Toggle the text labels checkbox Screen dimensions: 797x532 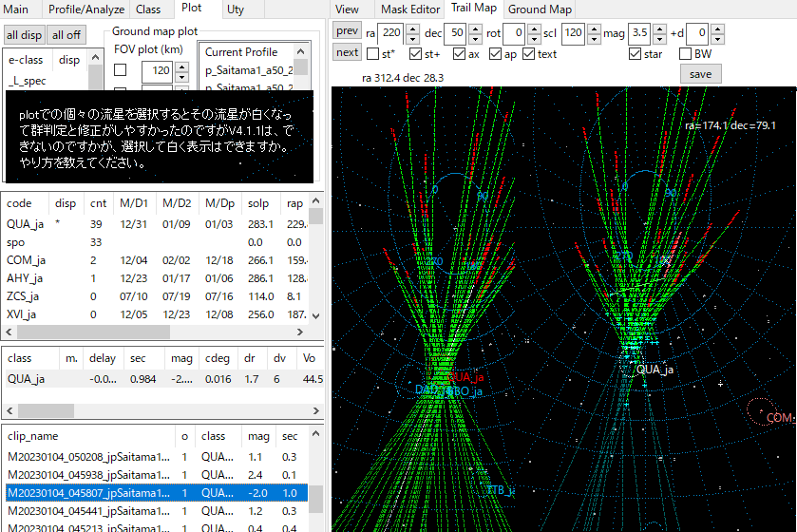tap(528, 54)
